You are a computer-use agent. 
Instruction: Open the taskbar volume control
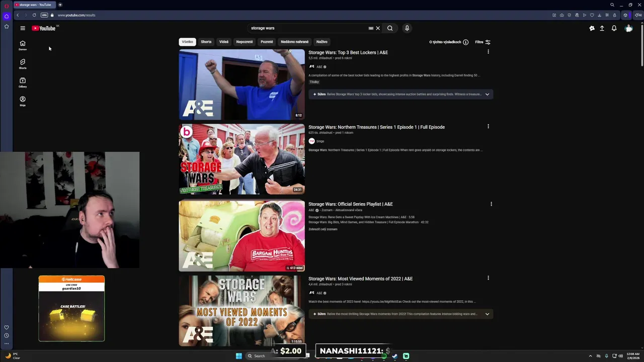point(620,356)
